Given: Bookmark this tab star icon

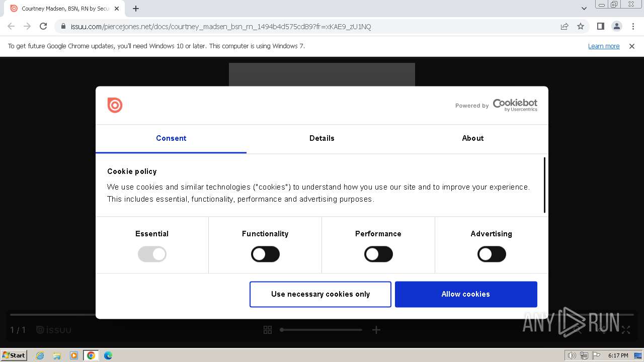Looking at the screenshot, I should point(581,26).
